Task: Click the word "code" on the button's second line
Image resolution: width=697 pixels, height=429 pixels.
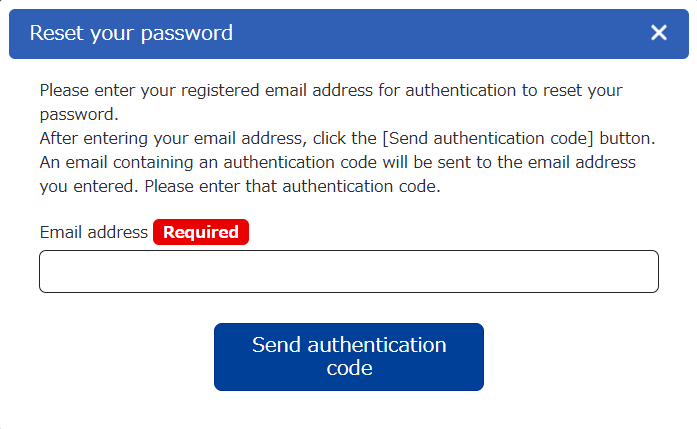Action: [349, 369]
